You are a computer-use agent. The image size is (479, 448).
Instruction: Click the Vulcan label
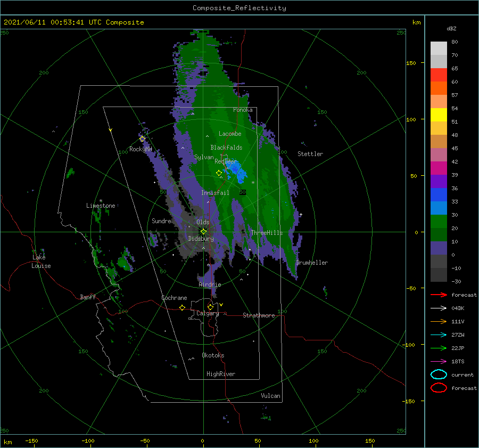click(x=270, y=396)
